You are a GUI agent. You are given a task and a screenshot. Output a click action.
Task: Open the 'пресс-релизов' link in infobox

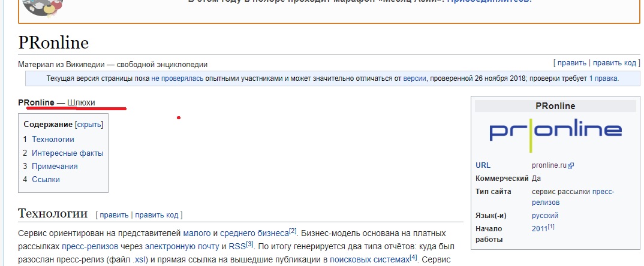(573, 197)
